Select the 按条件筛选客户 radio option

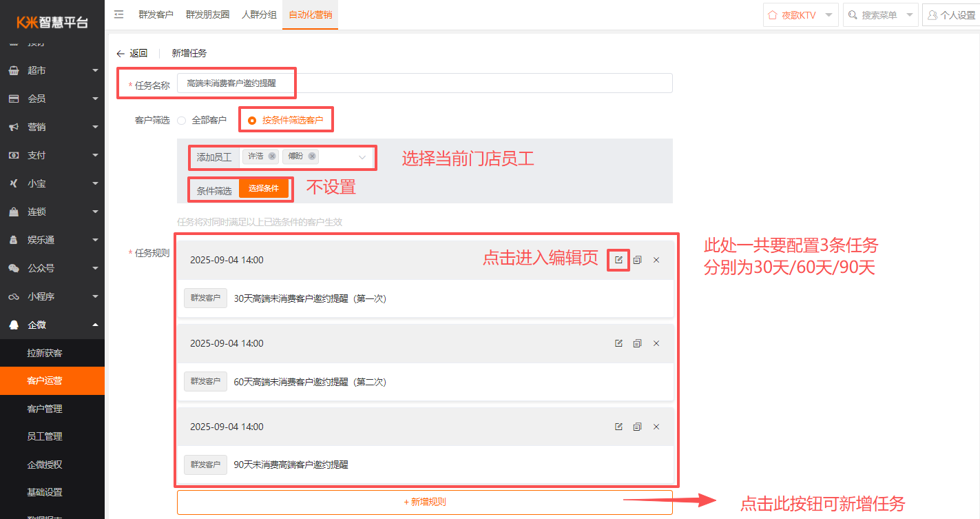[x=252, y=120]
